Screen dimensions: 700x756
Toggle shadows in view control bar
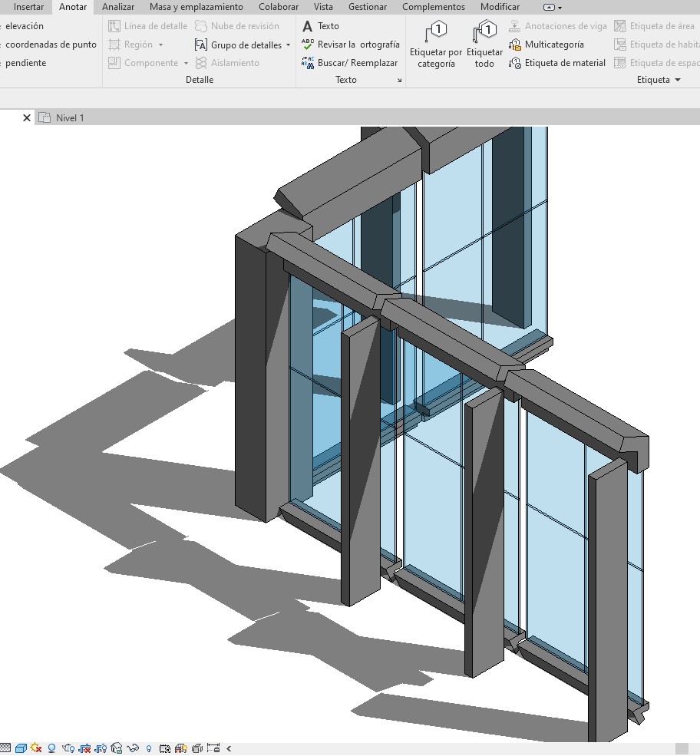[52, 748]
